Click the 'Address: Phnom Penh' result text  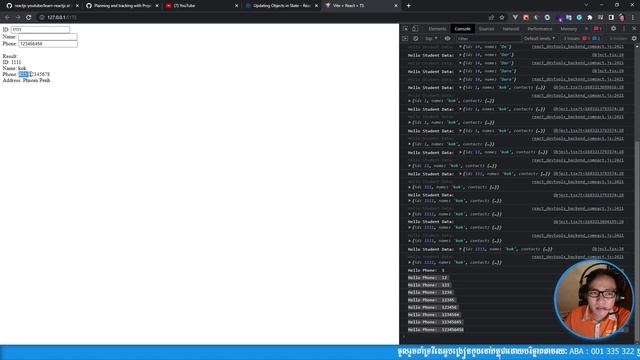(27, 80)
